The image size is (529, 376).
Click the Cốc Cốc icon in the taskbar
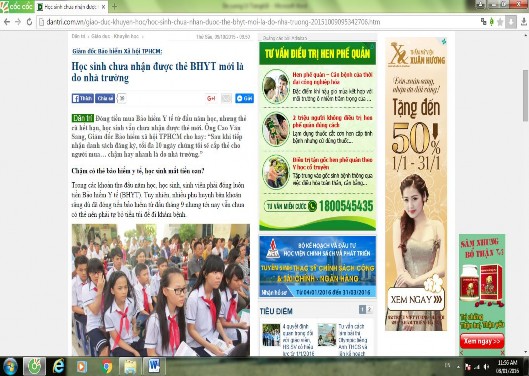click(x=34, y=367)
